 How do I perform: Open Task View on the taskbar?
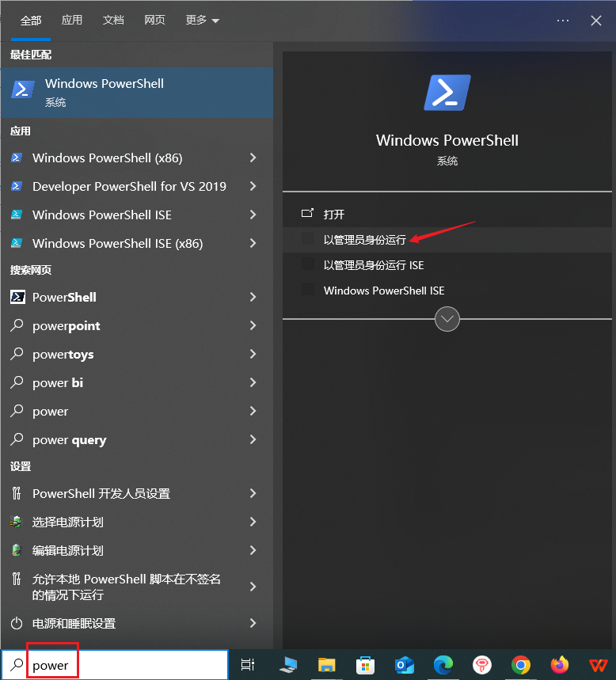(x=248, y=664)
